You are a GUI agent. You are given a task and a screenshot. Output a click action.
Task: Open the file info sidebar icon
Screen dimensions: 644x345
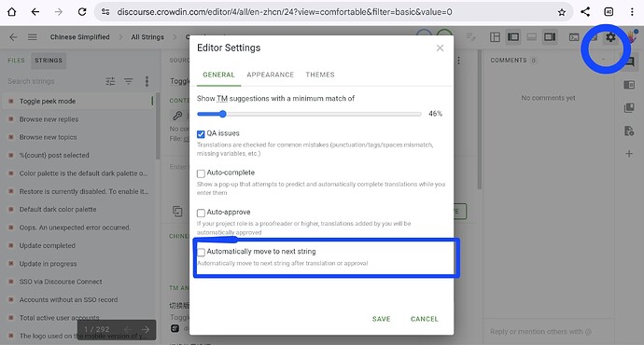tap(629, 131)
